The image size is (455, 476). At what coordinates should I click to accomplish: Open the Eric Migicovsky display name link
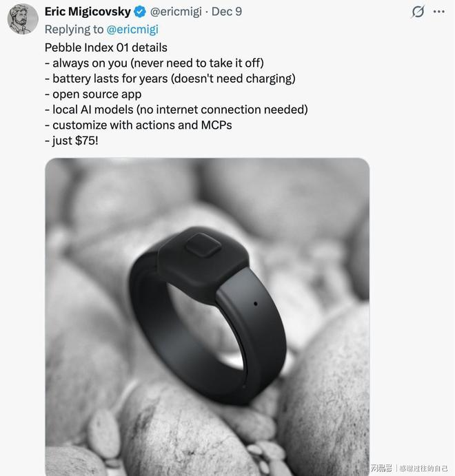(x=88, y=12)
